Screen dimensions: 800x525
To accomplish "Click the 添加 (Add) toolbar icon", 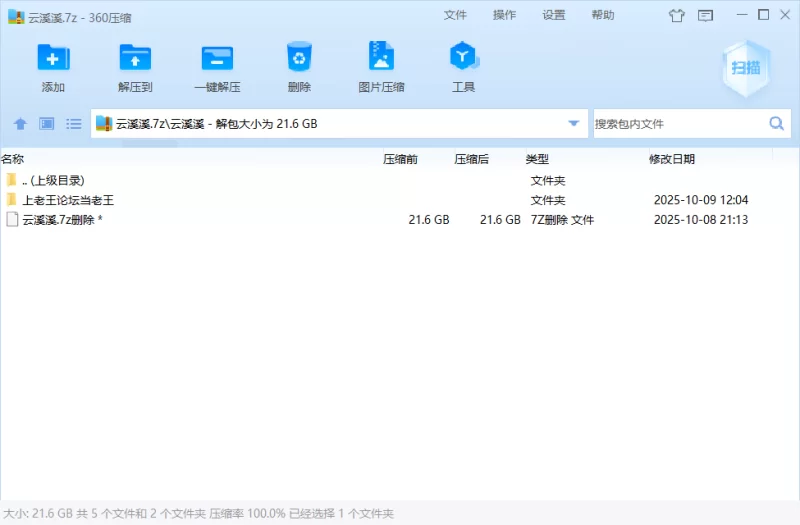I will [x=53, y=58].
